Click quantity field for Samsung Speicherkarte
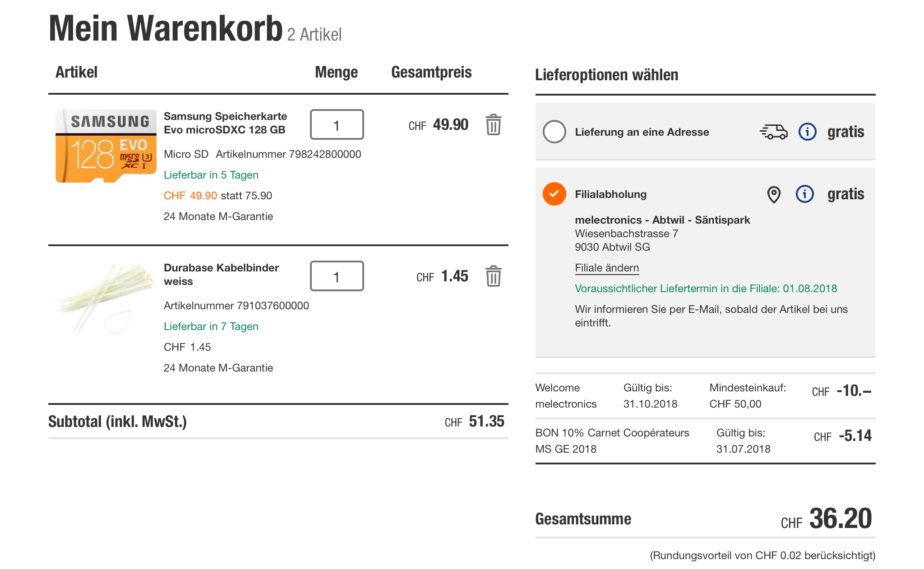Screen dimensions: 924x569 click(x=337, y=125)
